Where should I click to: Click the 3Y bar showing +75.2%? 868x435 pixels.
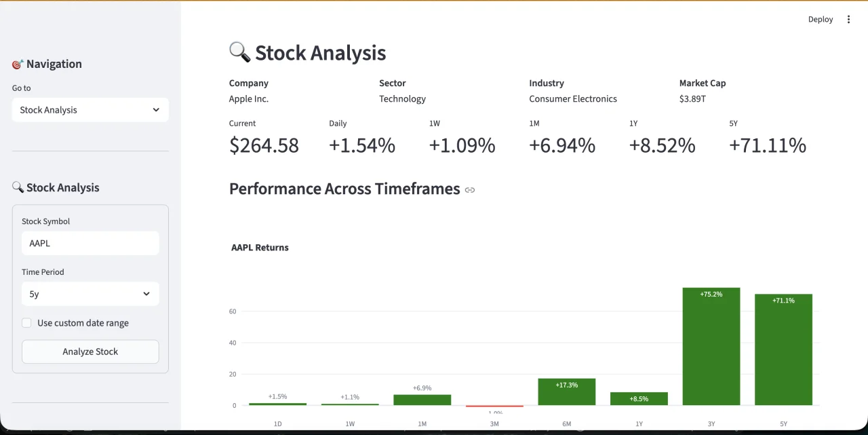click(711, 346)
